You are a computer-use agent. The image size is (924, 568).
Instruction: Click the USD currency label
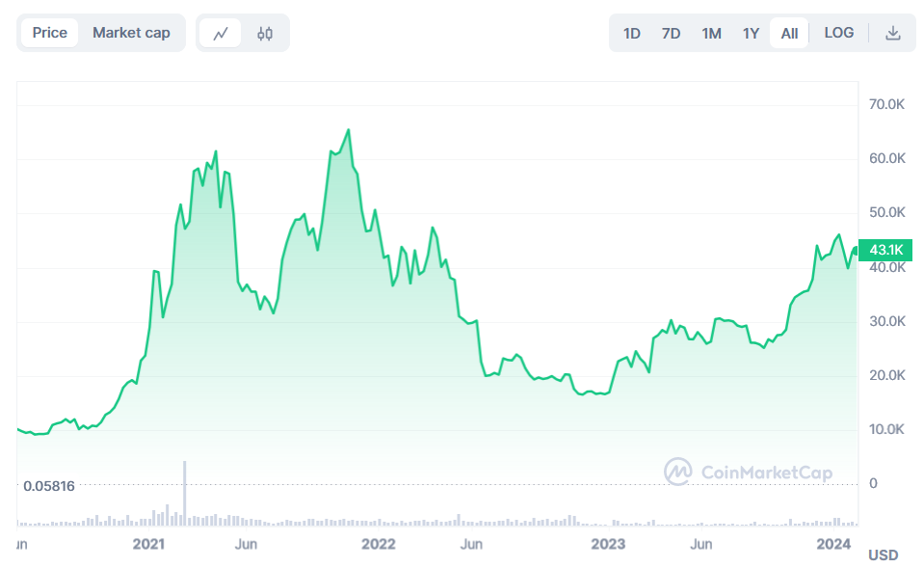tap(883, 555)
